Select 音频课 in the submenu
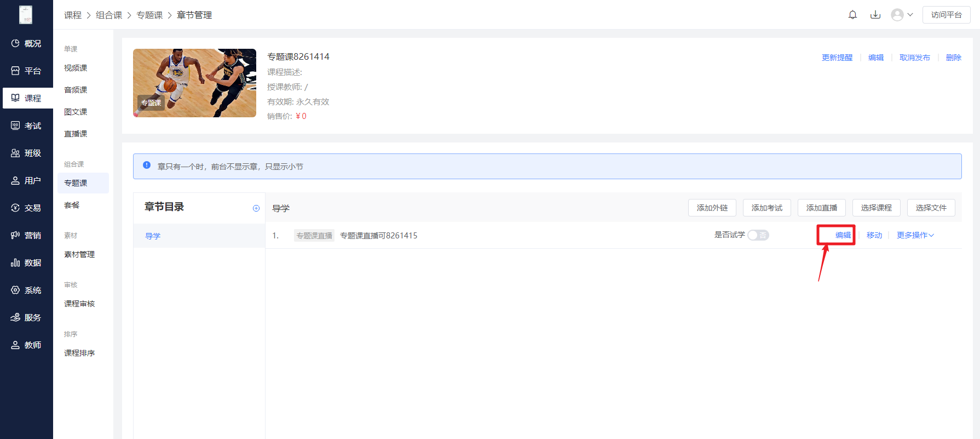This screenshot has height=439, width=980. (x=76, y=90)
